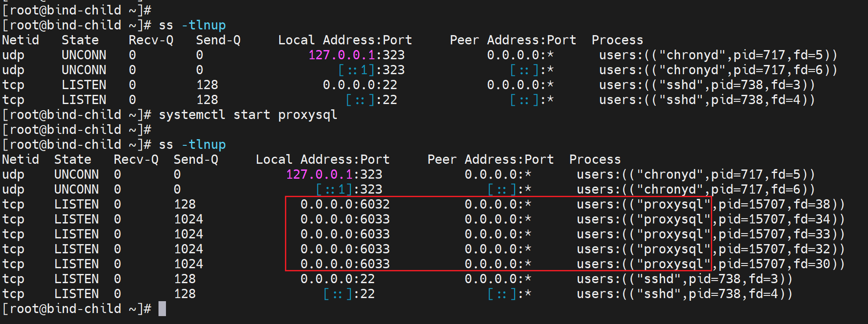The image size is (868, 324).
Task: Click the magenta 127.0.0.1:323 in second output
Action: click(334, 175)
